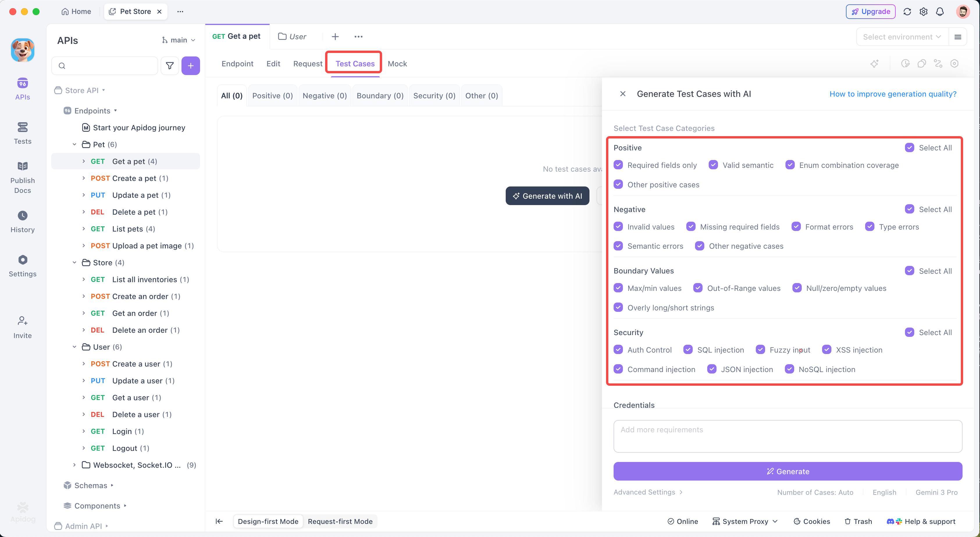The width and height of the screenshot is (980, 537).
Task: Switch to the Mock tab
Action: point(397,63)
